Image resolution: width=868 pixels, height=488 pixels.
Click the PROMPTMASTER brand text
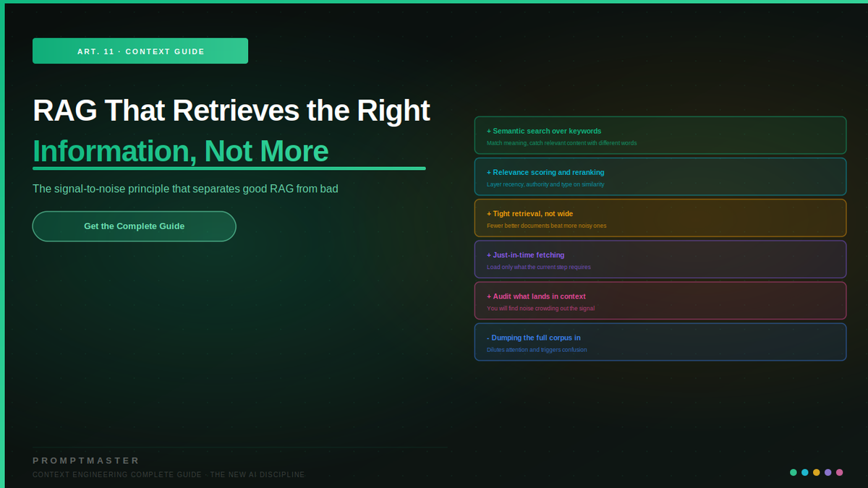[x=86, y=461]
